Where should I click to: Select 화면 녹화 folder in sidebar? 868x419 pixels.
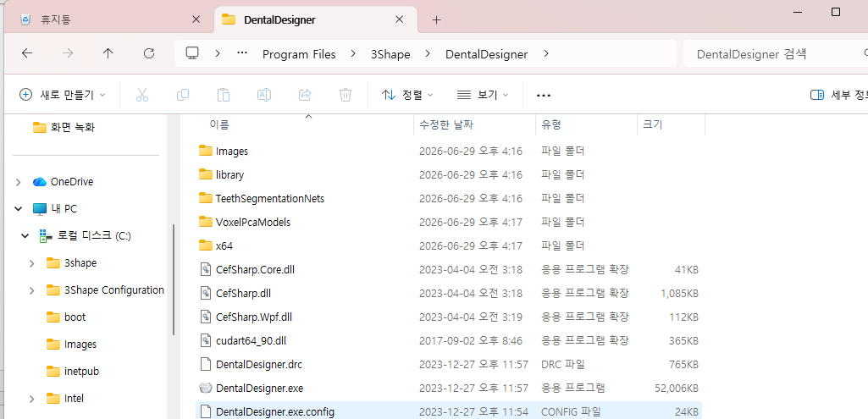[x=64, y=127]
